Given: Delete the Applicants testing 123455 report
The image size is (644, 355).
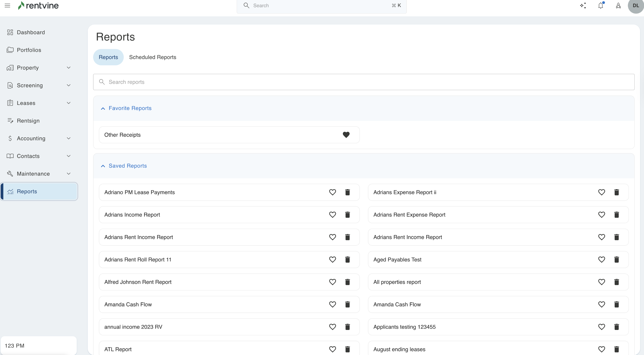Looking at the screenshot, I should pyautogui.click(x=617, y=327).
